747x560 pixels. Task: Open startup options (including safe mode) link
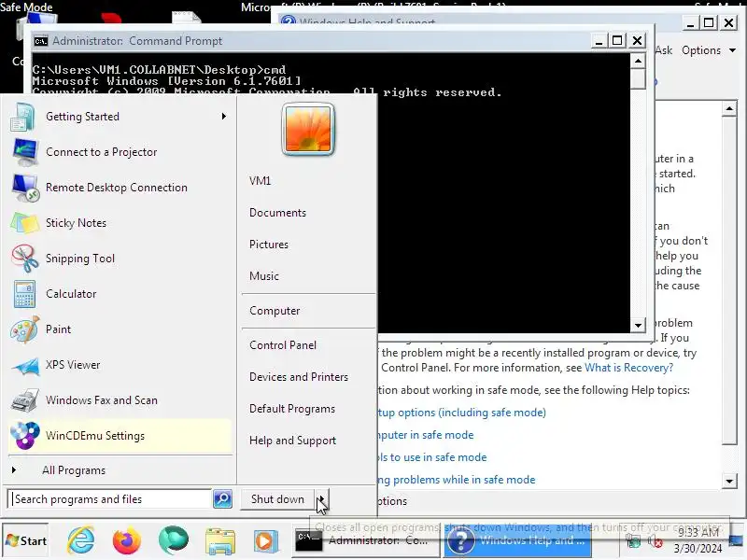click(x=462, y=413)
